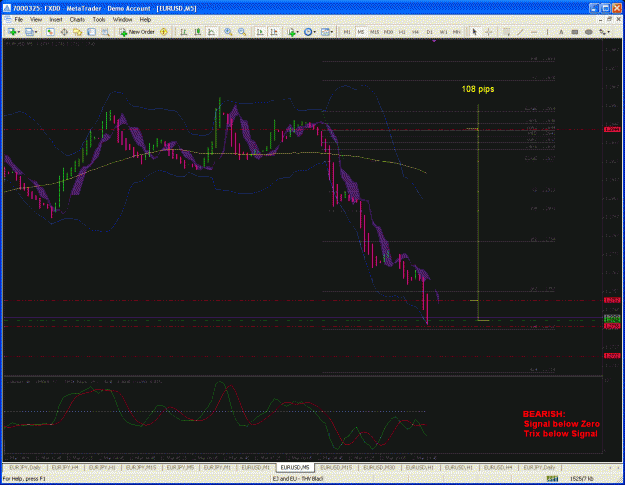Screen dimensions: 625x485
Task: Switch to the EURUSD,M15 chart tab
Action: pyautogui.click(x=336, y=467)
